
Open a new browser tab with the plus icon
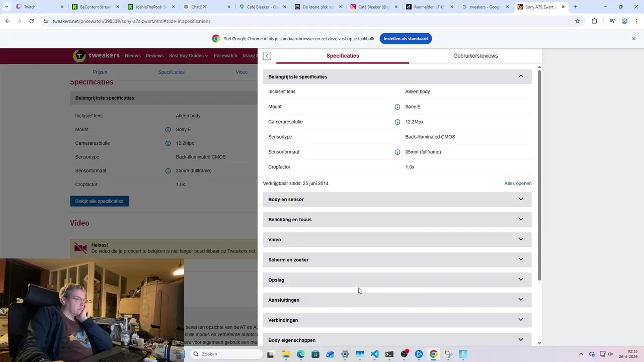[x=575, y=7]
